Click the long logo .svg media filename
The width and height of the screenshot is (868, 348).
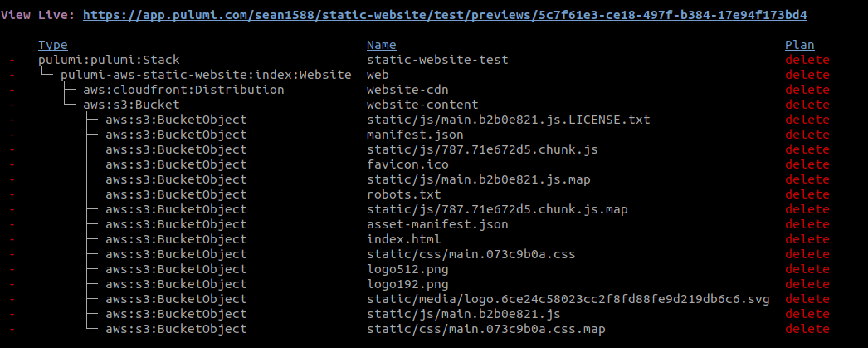(x=568, y=299)
